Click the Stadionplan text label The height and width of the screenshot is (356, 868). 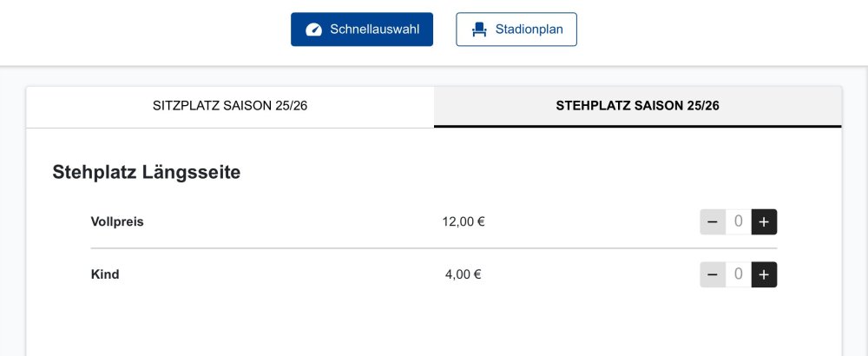529,30
